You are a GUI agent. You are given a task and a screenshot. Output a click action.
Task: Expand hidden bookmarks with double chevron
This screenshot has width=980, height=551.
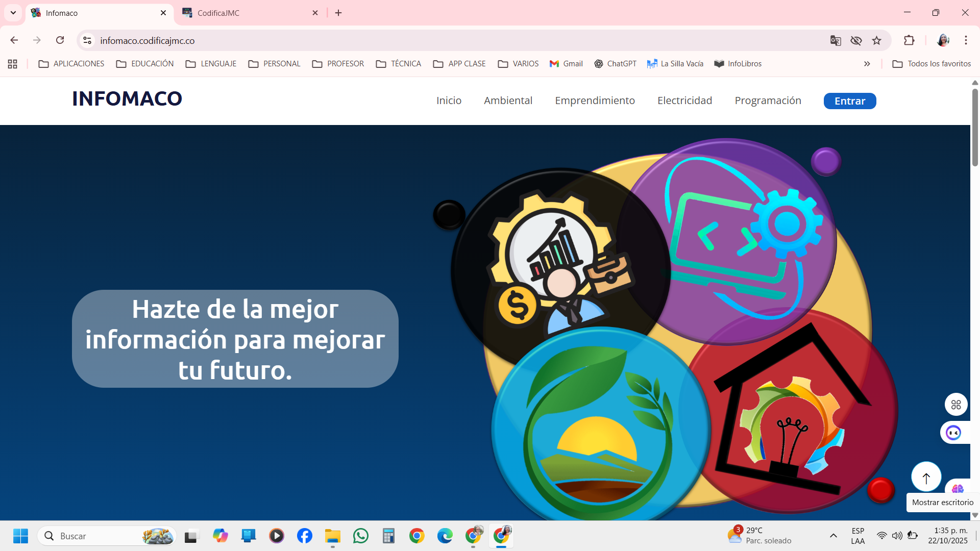pyautogui.click(x=867, y=64)
